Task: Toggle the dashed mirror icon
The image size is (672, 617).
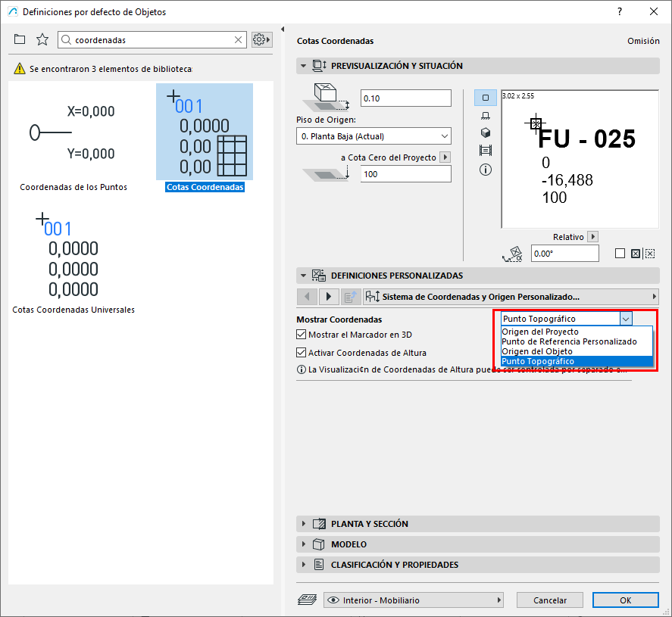Action: coord(650,254)
